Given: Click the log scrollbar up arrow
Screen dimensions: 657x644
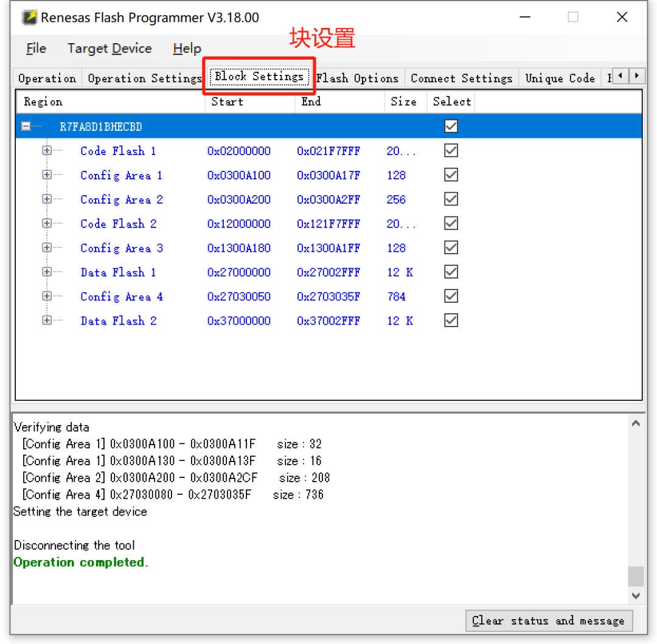Looking at the screenshot, I should coord(636,423).
